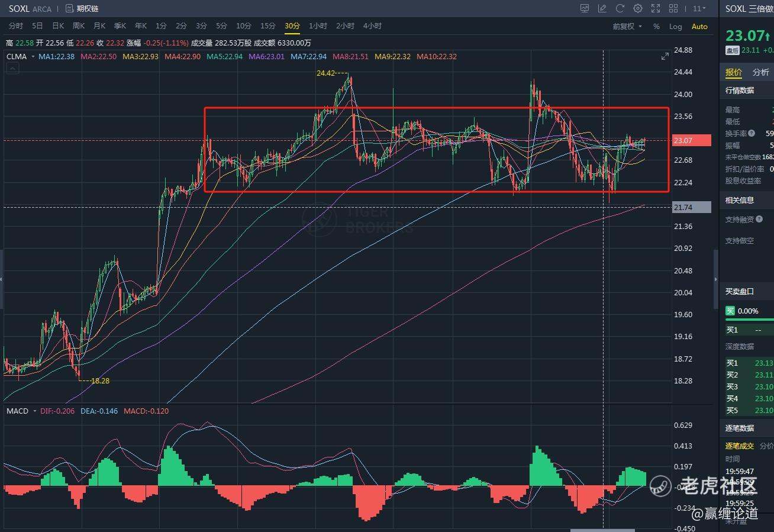Toggle the Log scale option
Screen dimensions: 774x532
(675, 27)
